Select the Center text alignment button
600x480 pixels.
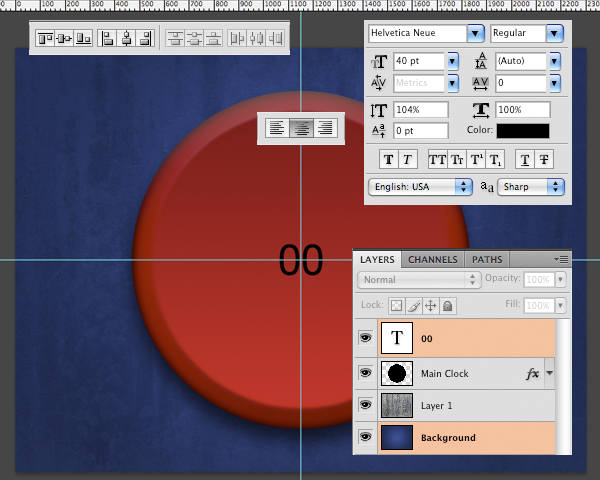(301, 128)
